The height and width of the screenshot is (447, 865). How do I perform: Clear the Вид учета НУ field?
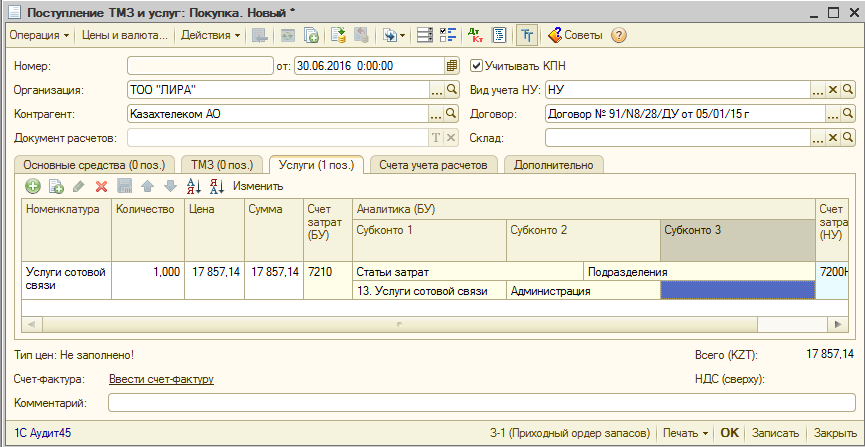832,90
